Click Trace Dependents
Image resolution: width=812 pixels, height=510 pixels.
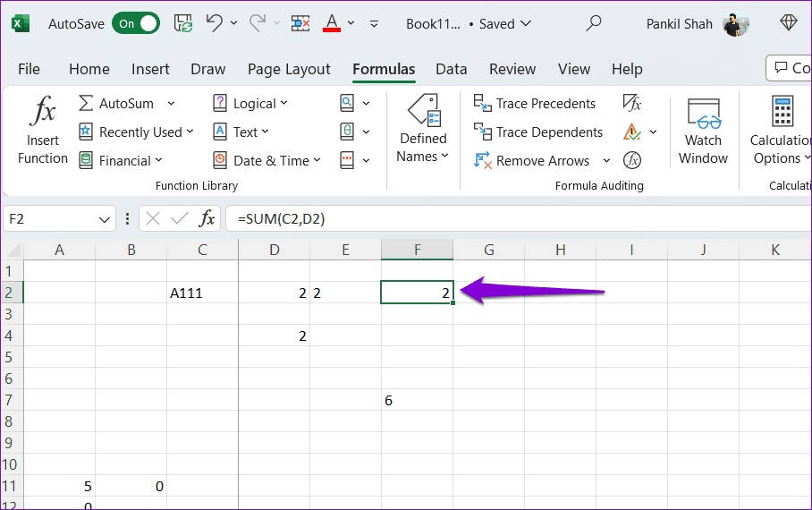538,132
